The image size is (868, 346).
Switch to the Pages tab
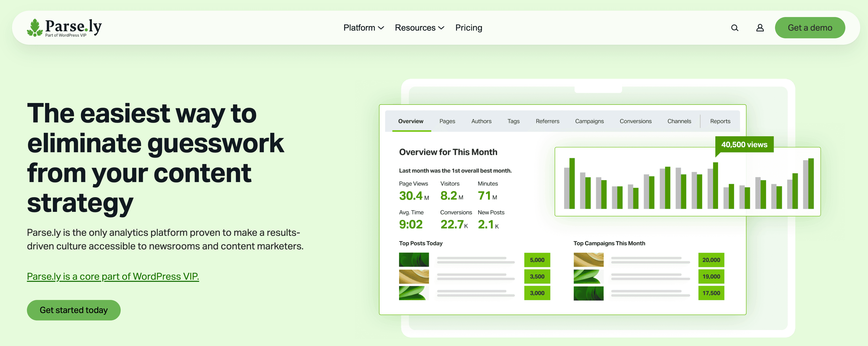(x=447, y=121)
